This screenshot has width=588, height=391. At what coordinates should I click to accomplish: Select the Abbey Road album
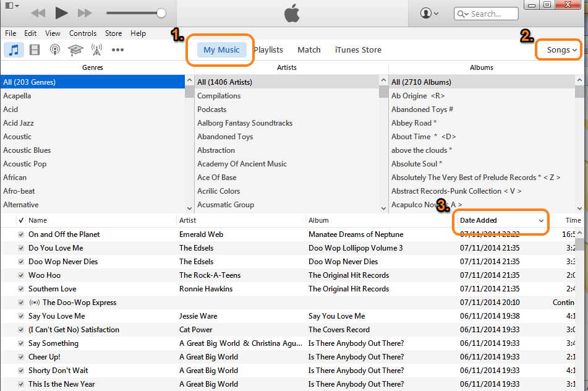482,123
